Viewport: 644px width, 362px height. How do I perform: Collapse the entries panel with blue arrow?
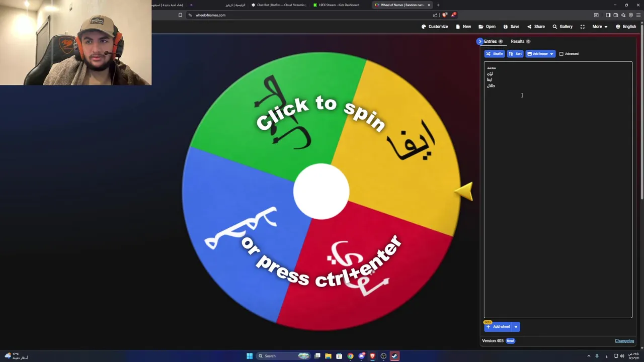tap(479, 41)
